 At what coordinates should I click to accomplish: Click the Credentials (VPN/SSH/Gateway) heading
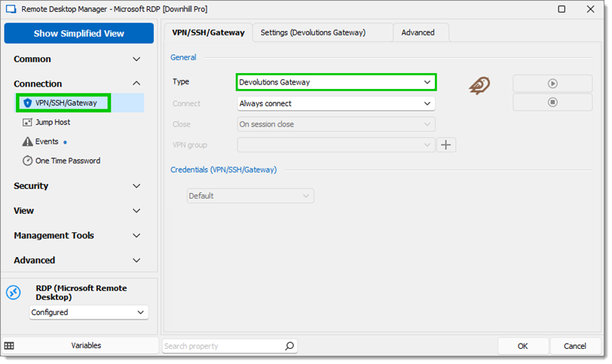coord(224,170)
